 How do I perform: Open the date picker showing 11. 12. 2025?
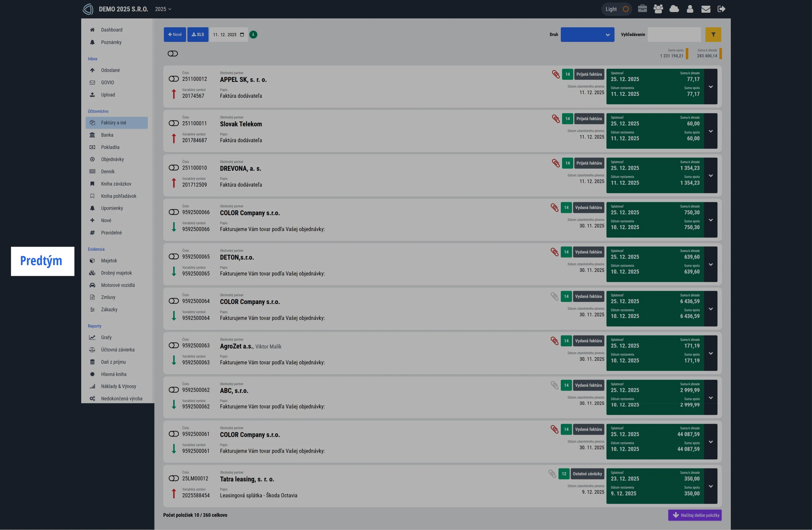[228, 35]
